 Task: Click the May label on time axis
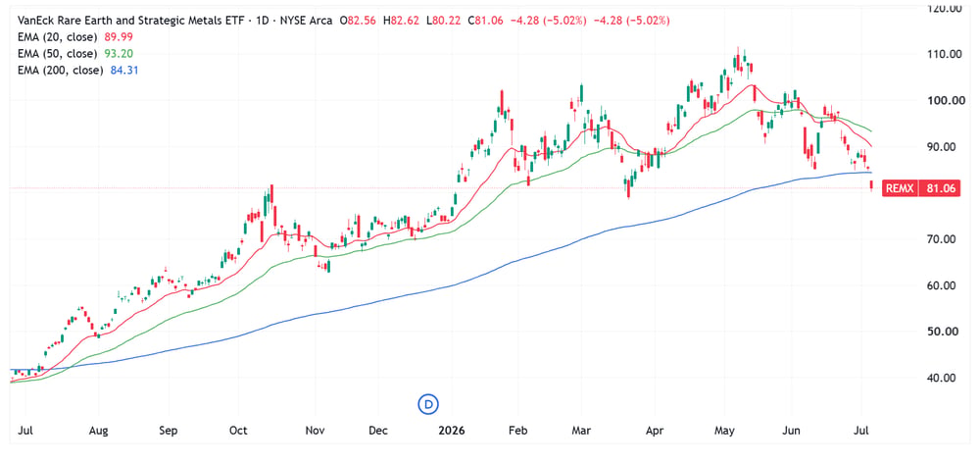[724, 431]
